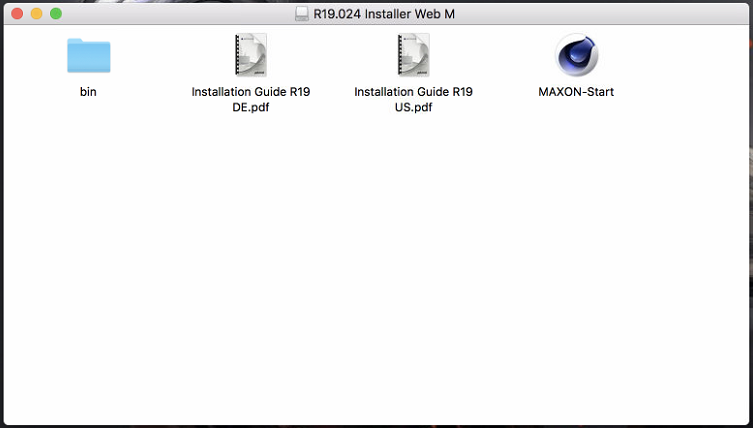The width and height of the screenshot is (753, 428).
Task: Click the "R19.024 Installer Web M" window title
Action: click(384, 14)
